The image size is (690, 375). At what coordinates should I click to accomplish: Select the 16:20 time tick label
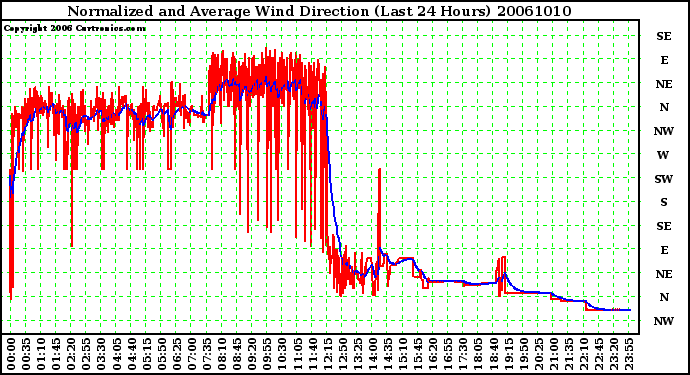click(x=433, y=354)
